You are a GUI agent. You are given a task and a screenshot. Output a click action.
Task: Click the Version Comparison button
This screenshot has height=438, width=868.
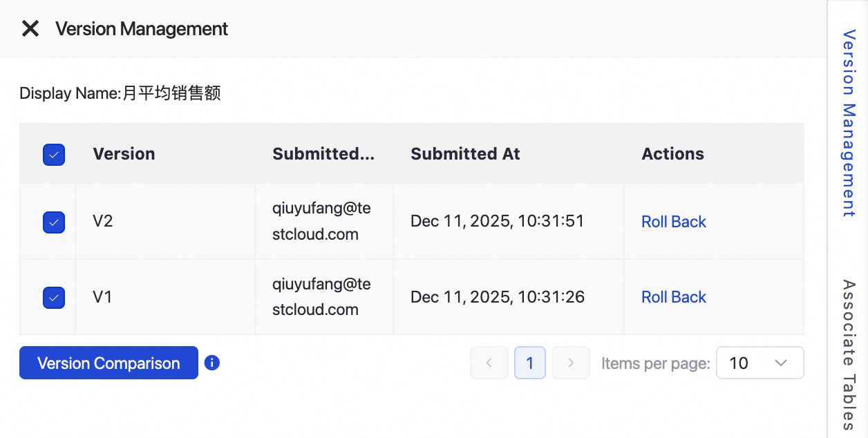108,363
